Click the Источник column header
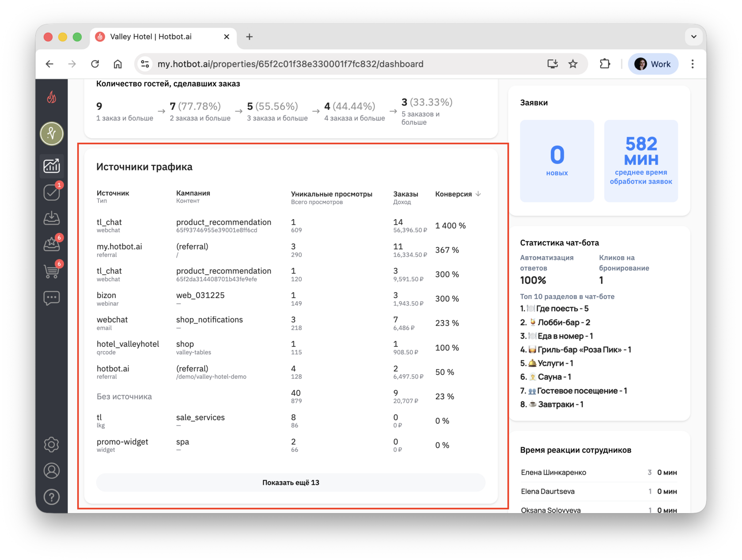The height and width of the screenshot is (560, 742). (113, 193)
